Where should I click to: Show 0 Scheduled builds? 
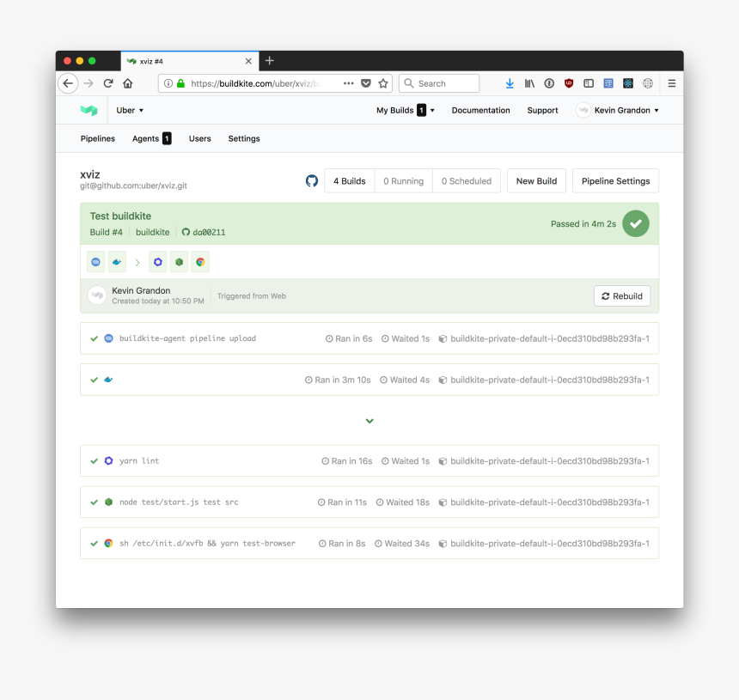[466, 181]
